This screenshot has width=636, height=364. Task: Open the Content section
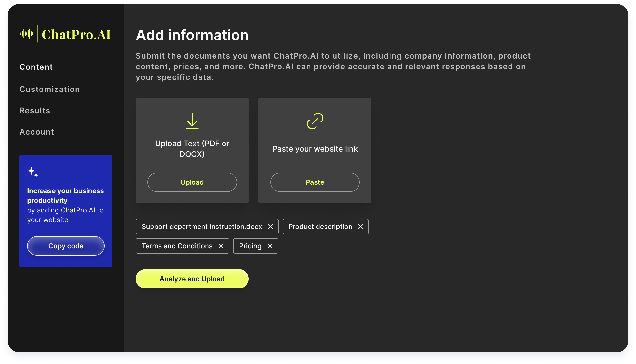[36, 67]
